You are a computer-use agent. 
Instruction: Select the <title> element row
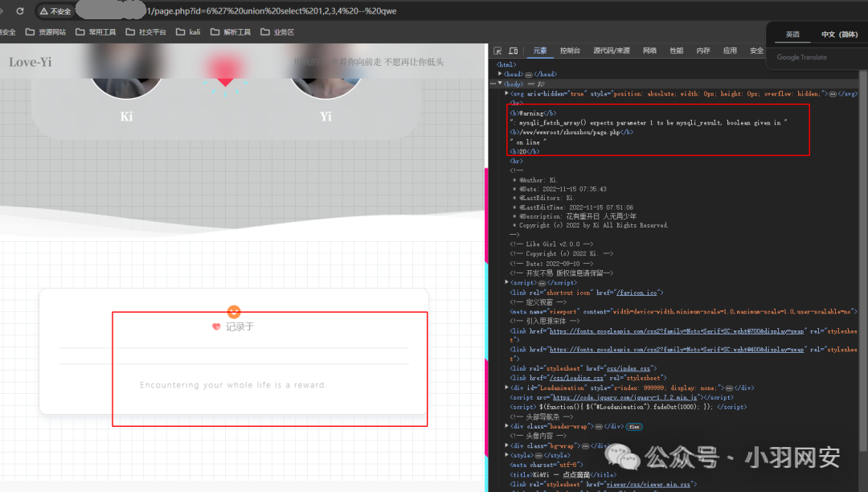563,474
